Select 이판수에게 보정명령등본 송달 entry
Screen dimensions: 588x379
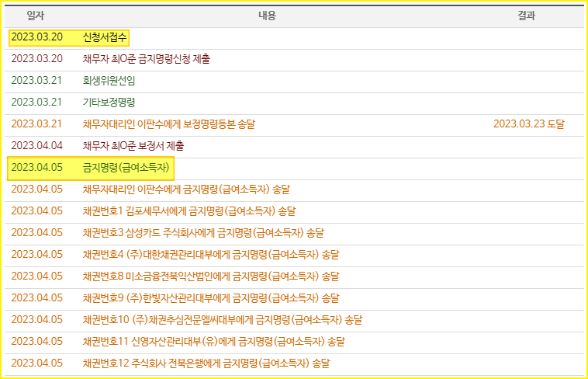click(x=169, y=124)
